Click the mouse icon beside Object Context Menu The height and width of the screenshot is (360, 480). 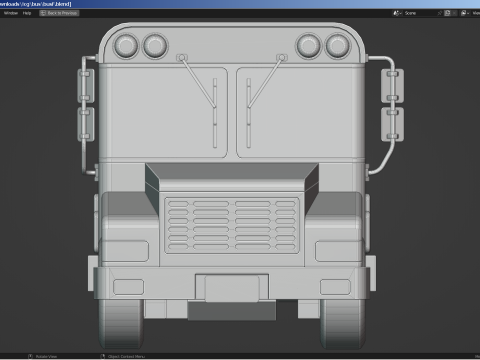[x=103, y=356]
